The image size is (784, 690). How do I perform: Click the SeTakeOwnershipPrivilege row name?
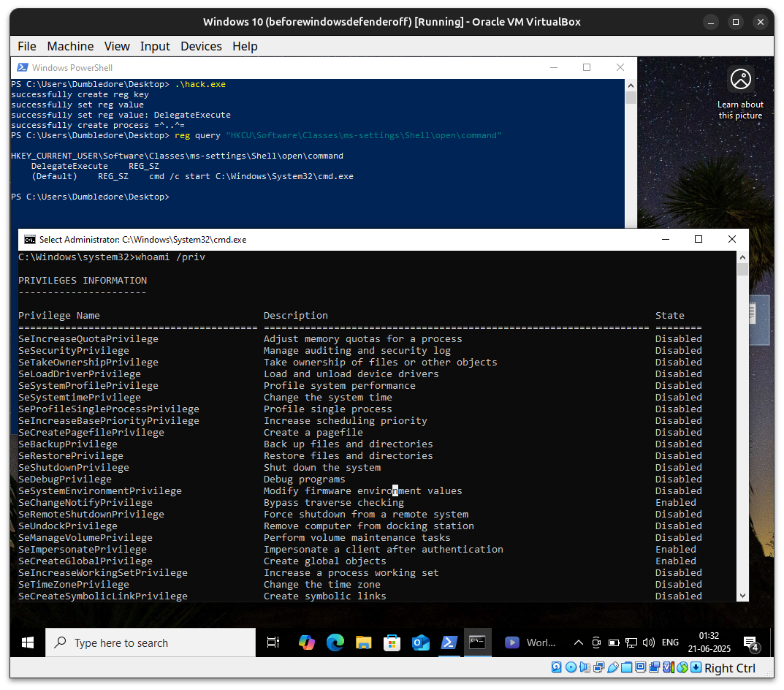click(88, 363)
